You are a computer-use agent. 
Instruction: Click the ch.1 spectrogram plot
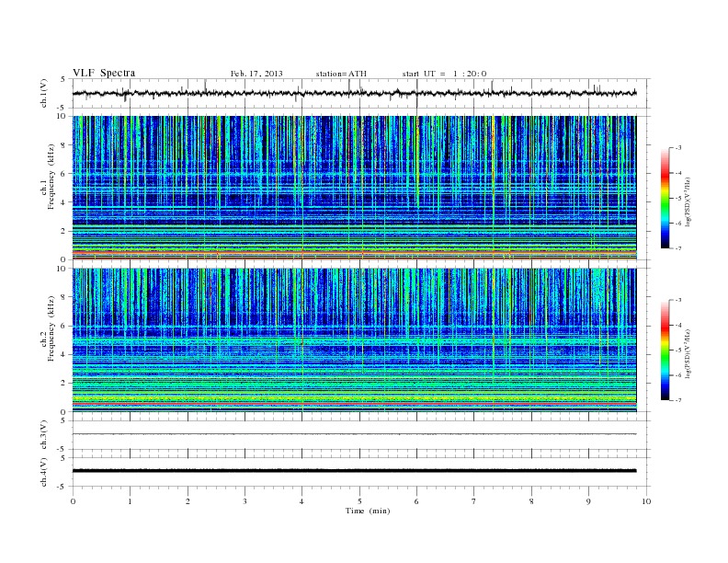point(354,188)
